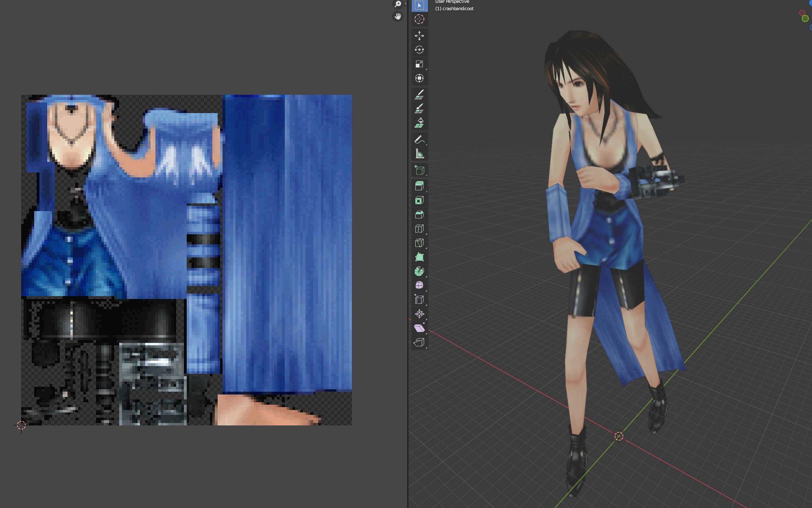Activate the Inset Faces tool
Screen dimensions: 812x508
419,200
